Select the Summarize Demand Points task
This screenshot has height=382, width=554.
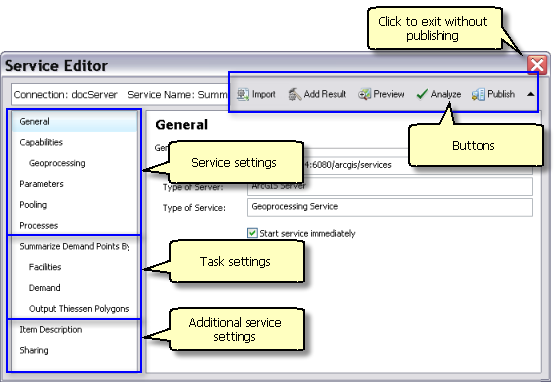pos(75,246)
